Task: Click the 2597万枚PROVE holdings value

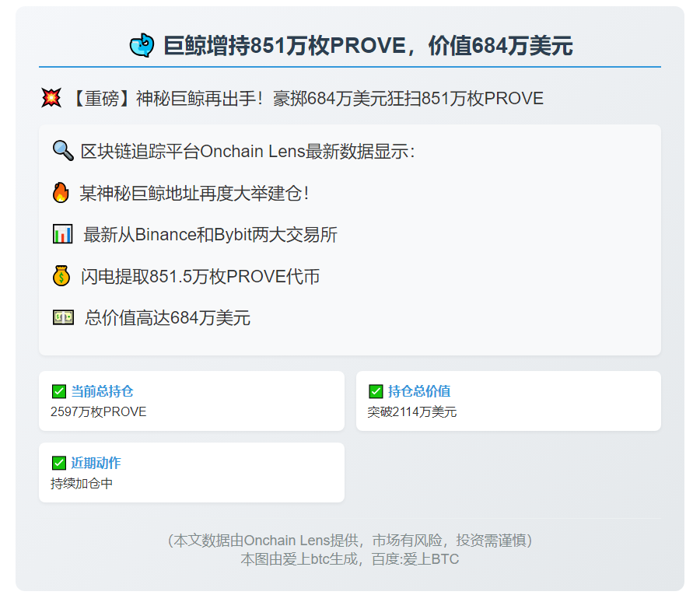Action: point(98,411)
